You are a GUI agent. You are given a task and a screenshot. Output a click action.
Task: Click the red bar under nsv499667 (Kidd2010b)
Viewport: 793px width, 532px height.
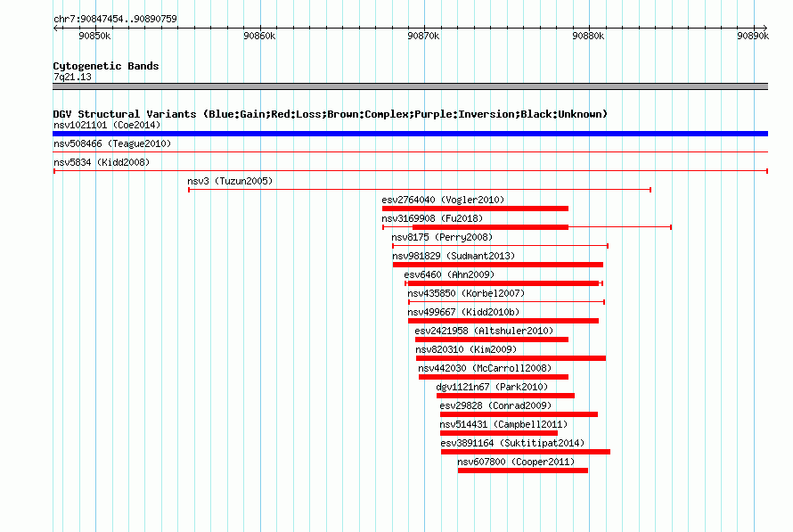click(503, 321)
